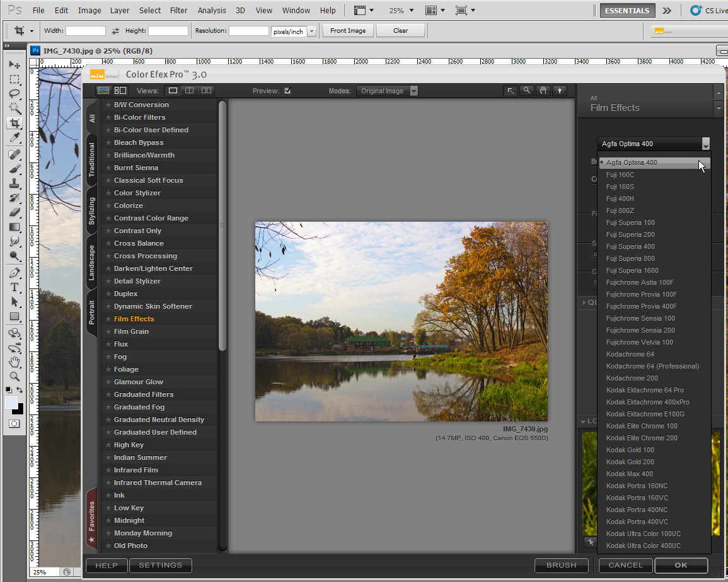This screenshot has width=728, height=582.
Task: Open the pixels/inch resolution units dropdown
Action: point(311,31)
